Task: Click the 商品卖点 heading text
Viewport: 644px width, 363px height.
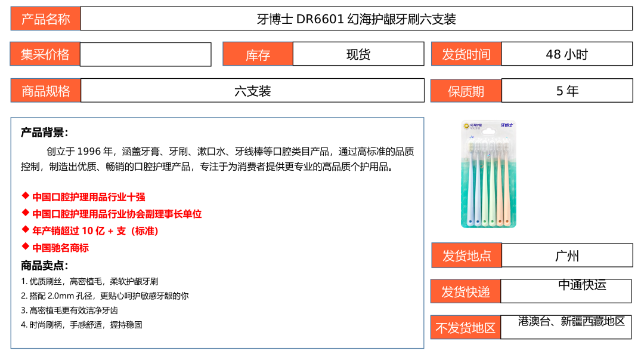Action: 45,265
